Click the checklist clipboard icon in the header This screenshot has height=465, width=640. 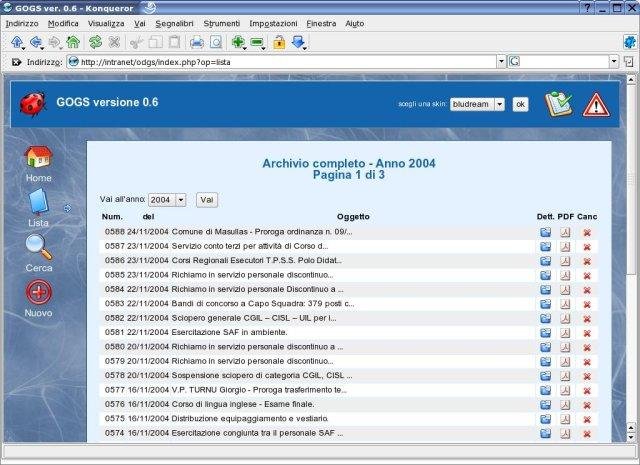tap(557, 104)
